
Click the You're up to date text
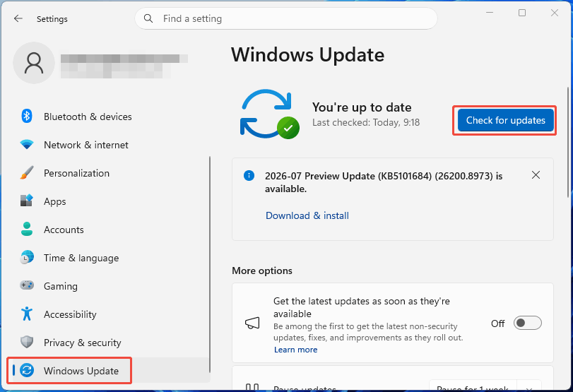click(362, 107)
